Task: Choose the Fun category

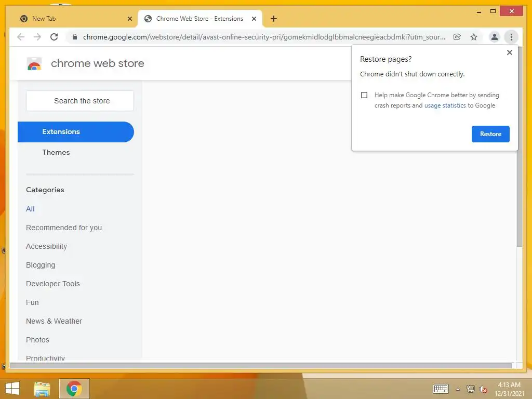Action: 32,302
